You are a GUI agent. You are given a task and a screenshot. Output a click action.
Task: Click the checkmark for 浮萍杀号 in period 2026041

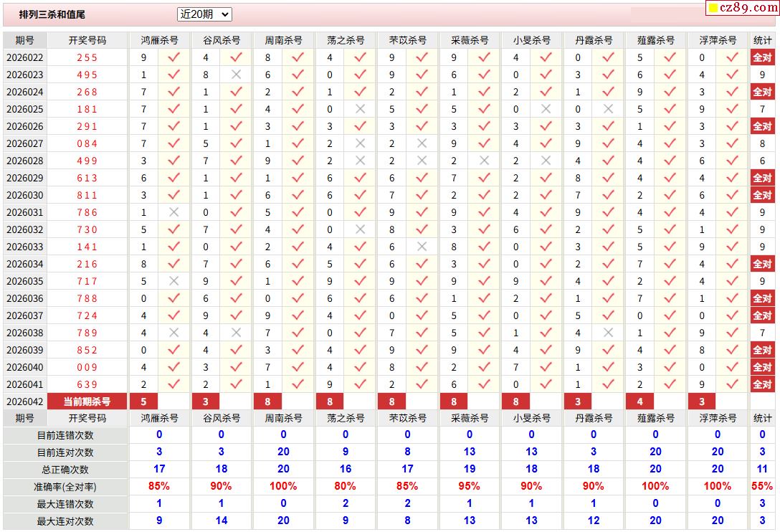(732, 384)
